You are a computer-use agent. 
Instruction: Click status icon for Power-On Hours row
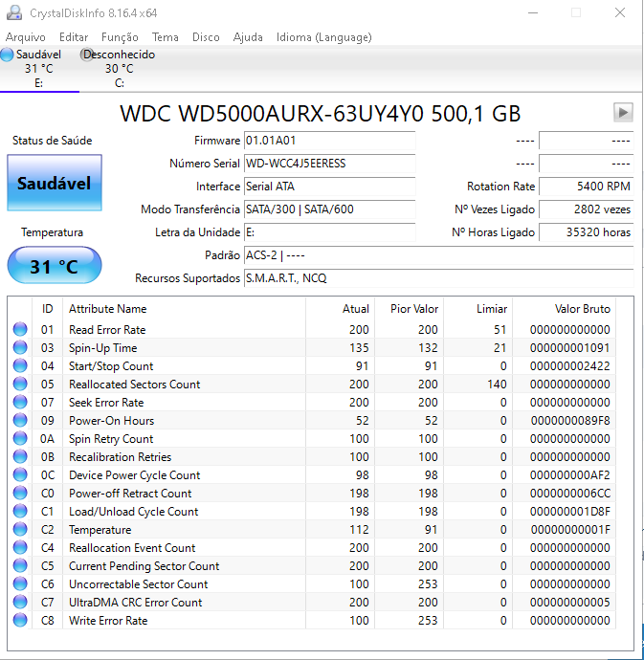(20, 420)
